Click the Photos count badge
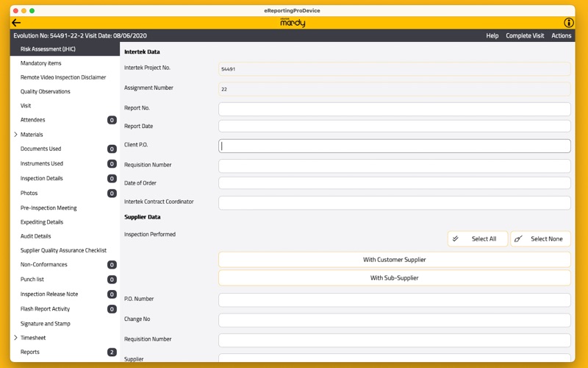The image size is (588, 368). [112, 194]
